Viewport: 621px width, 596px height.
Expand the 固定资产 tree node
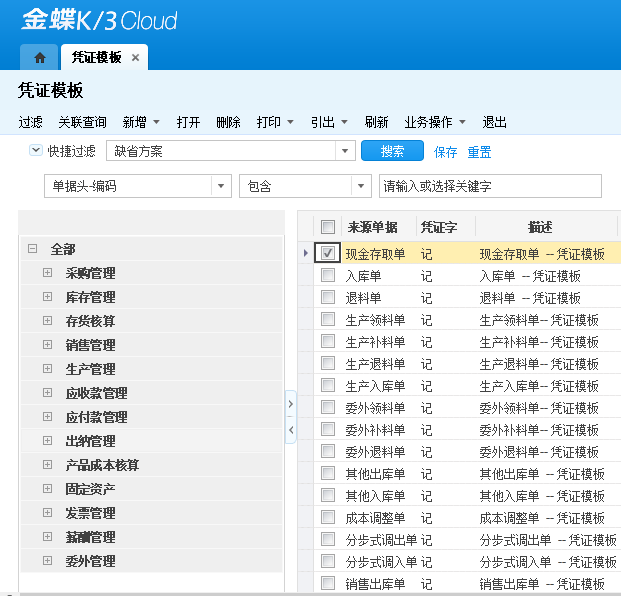click(47, 489)
